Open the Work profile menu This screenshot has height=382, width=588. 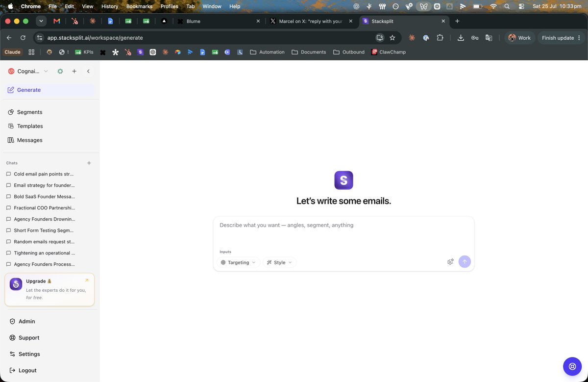(519, 38)
